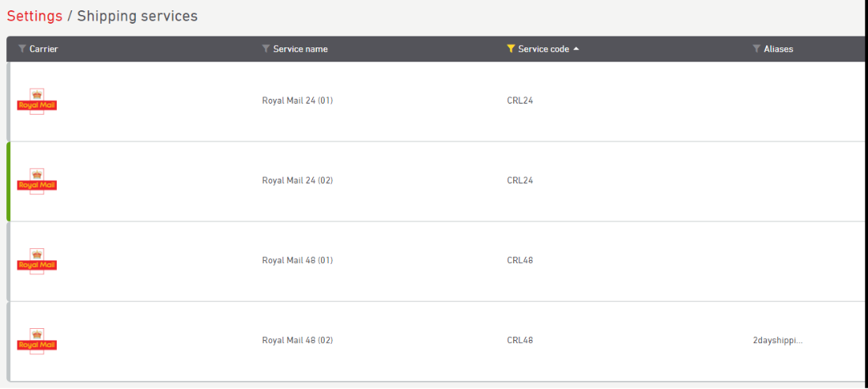This screenshot has width=868, height=389.
Task: Sort by the Service name column header
Action: (x=300, y=49)
